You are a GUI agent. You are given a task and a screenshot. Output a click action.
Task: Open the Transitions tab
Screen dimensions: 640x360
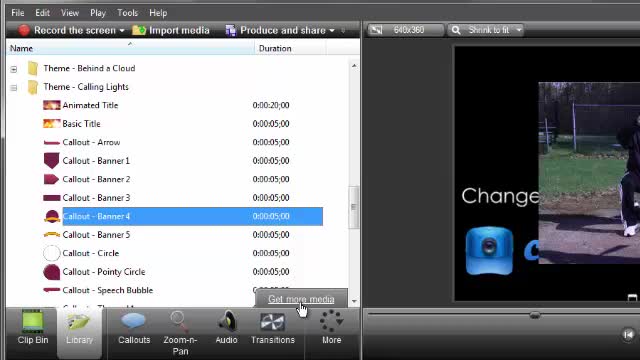273,327
